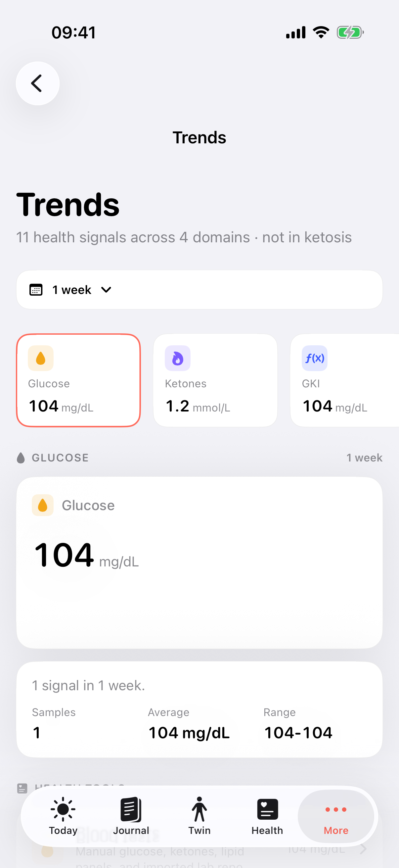The height and width of the screenshot is (868, 399).
Task: Open the Blood tests row chevron
Action: click(363, 849)
